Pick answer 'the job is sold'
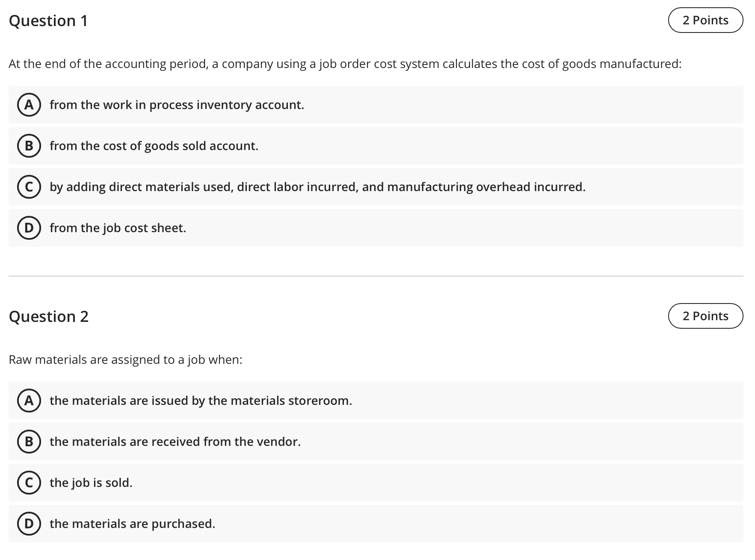The image size is (755, 560). tap(91, 483)
